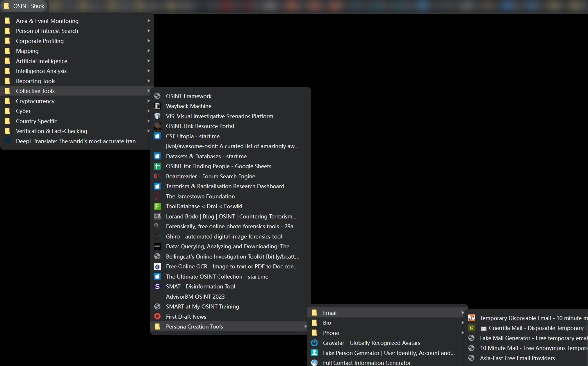Expand the Cryptocurrency folder arrow
Viewport: 588px width, 366px height.
point(149,101)
